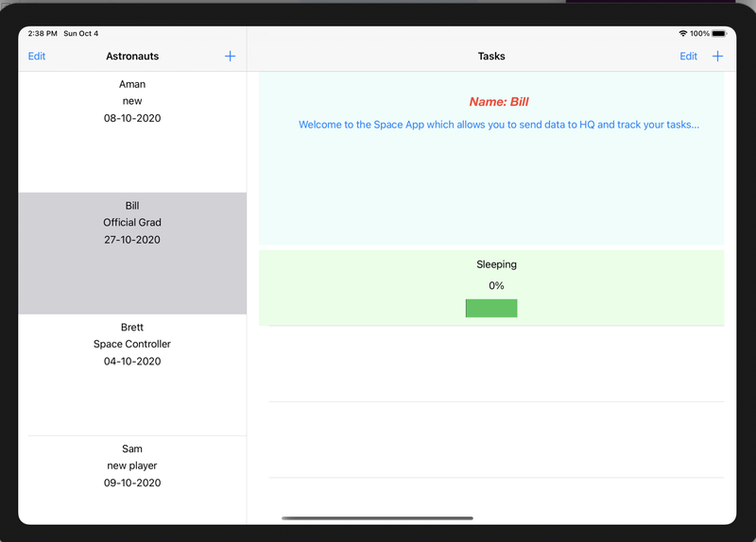This screenshot has height=542, width=756.
Task: Click the date 08-10-2020
Action: [132, 118]
